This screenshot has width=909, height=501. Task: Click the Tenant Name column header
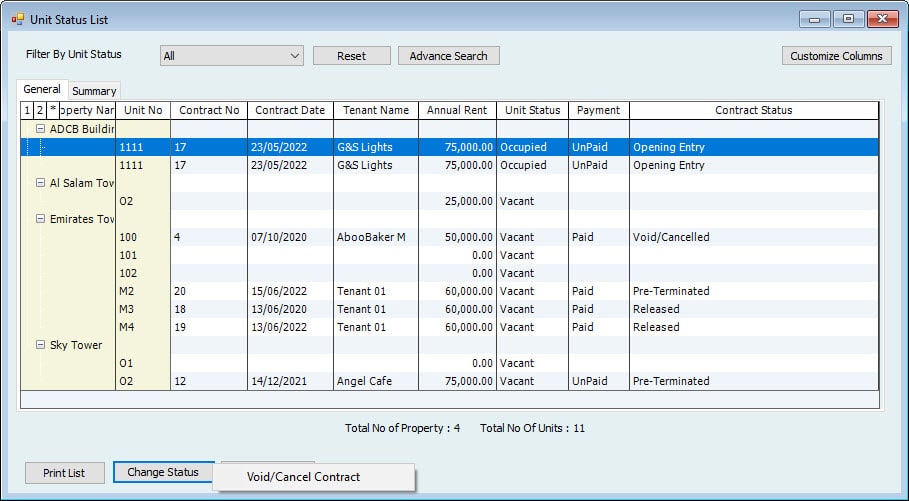coord(376,110)
